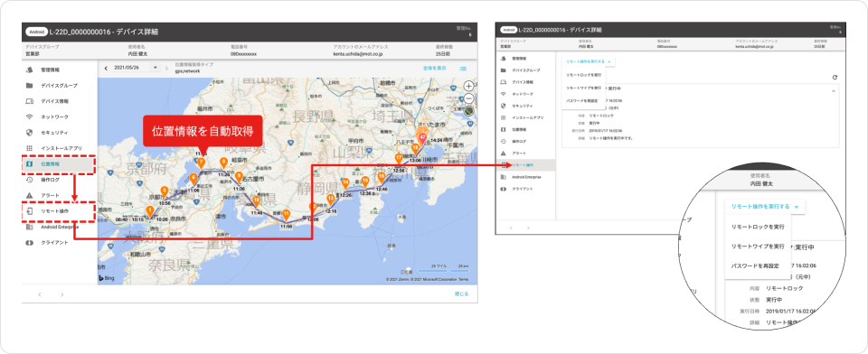Screen dimensions: 868x354
Task: Open 管理情報 icon in the map window sidebar
Action: click(29, 70)
